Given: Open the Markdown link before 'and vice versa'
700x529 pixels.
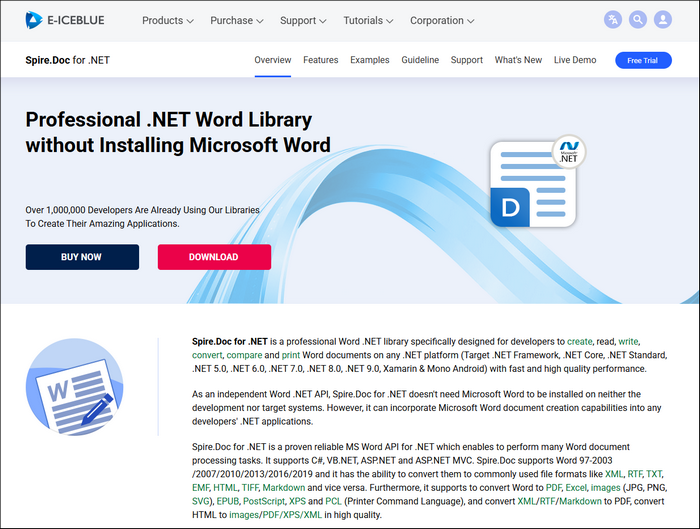Looking at the screenshot, I should tap(284, 487).
